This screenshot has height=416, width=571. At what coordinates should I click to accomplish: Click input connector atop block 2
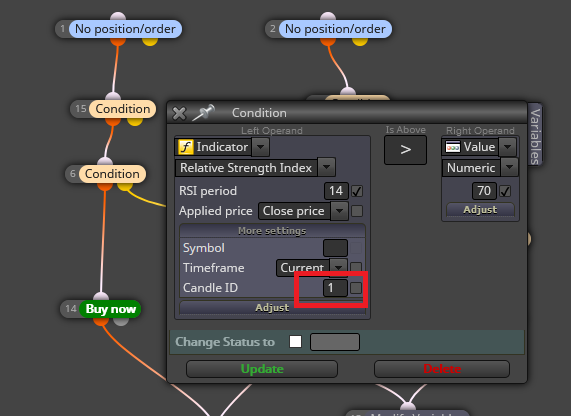328,17
